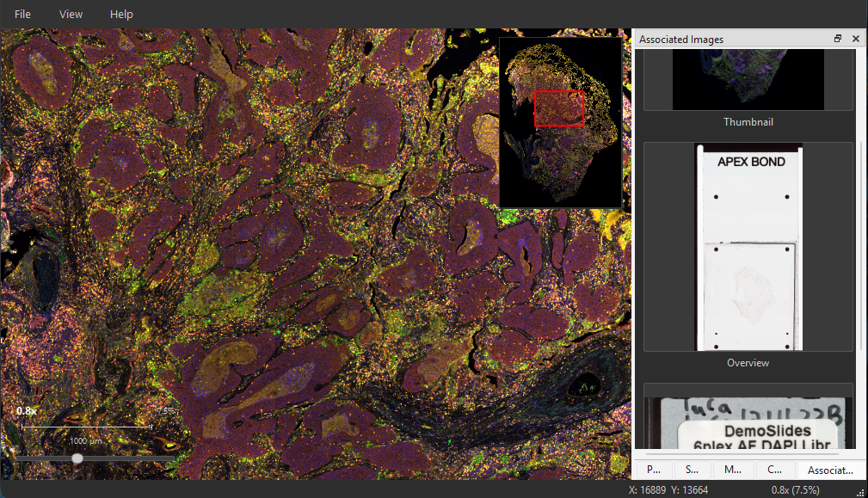Switch to the C... tab
Viewport: 868px width, 498px height.
click(x=775, y=470)
